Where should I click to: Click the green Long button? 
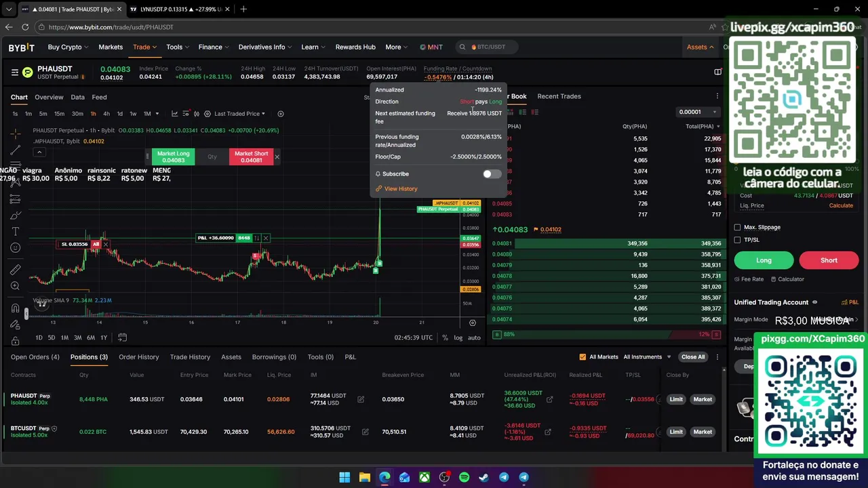click(x=764, y=260)
